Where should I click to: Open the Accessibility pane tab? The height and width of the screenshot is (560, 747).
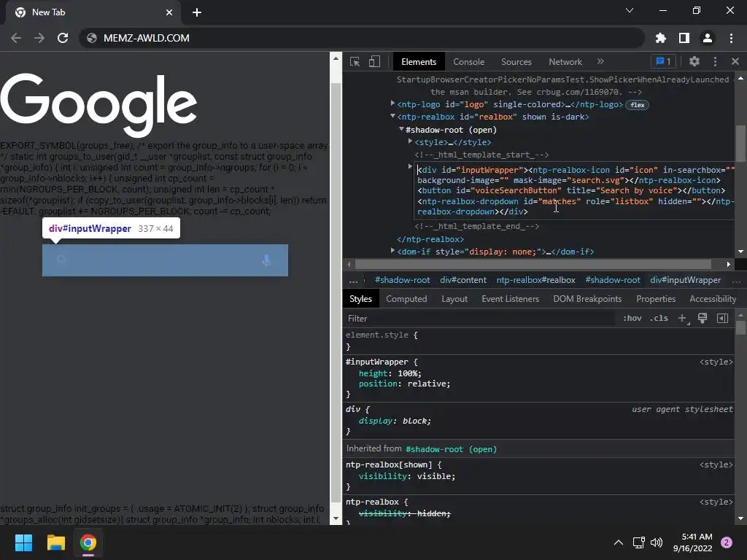[713, 298]
